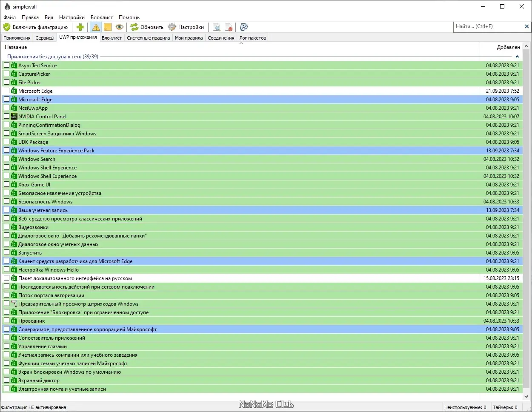Image resolution: width=532 pixels, height=412 pixels.
Task: Click the Название column header to sort
Action: click(x=16, y=47)
